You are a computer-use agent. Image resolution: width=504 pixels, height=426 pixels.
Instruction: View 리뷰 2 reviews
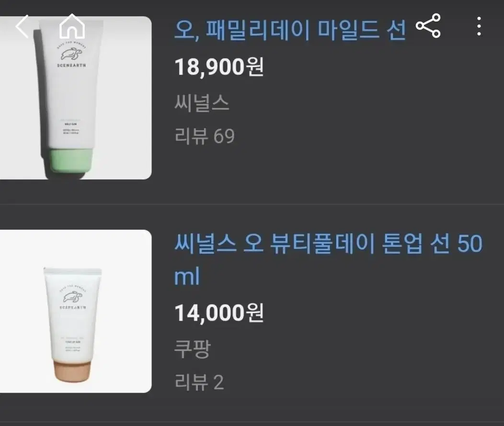click(x=199, y=382)
